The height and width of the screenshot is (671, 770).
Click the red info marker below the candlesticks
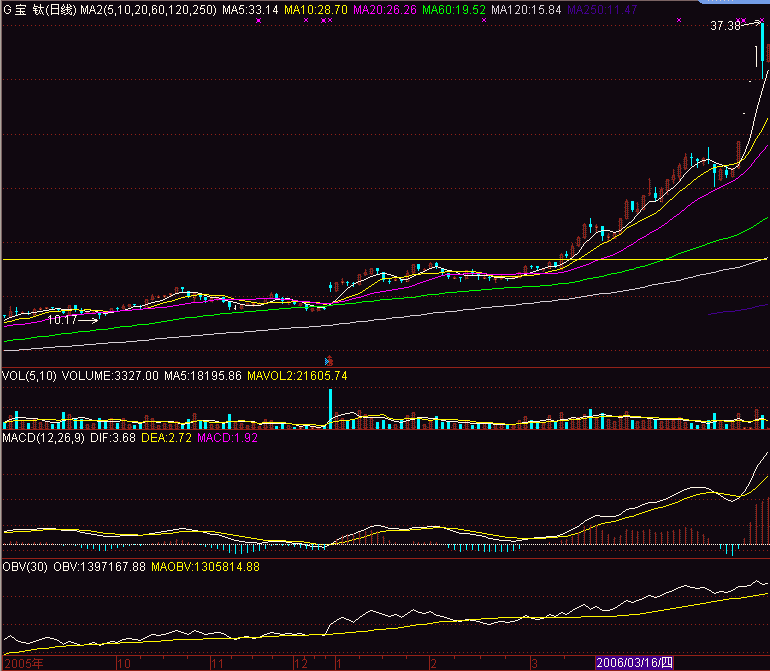(x=328, y=359)
